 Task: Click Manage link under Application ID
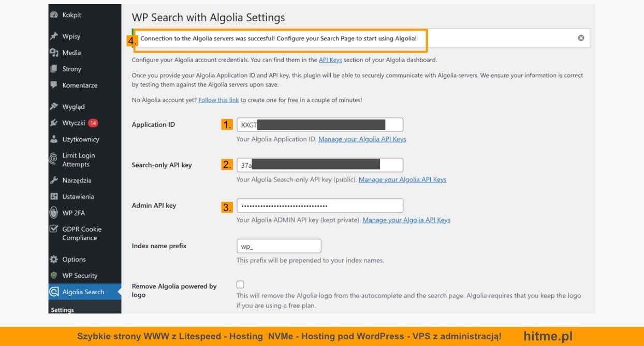pyautogui.click(x=362, y=139)
